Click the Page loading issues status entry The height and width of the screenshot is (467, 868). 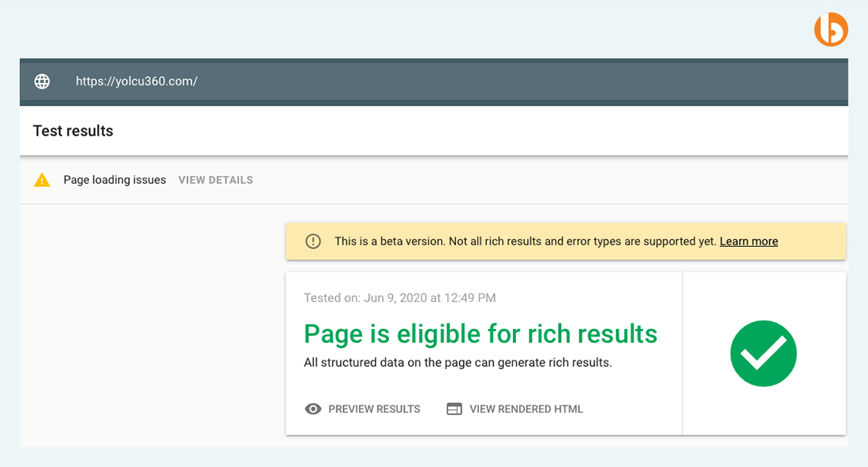[114, 179]
